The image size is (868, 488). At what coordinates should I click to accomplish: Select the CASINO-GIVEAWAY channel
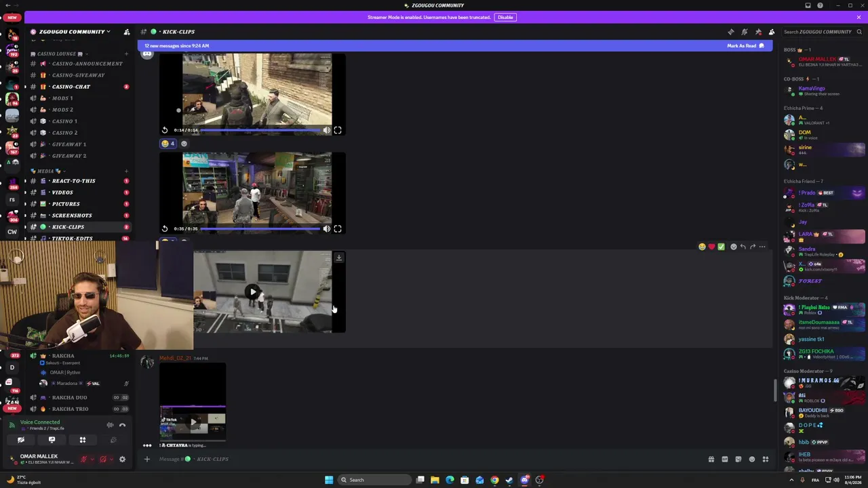pyautogui.click(x=80, y=75)
